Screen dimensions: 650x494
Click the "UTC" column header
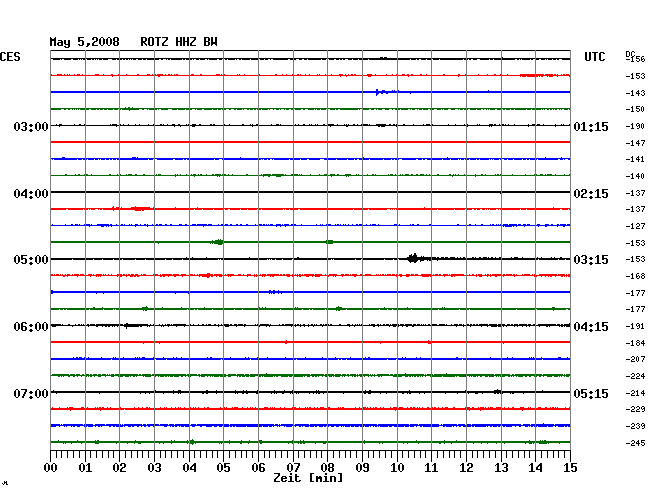click(x=594, y=57)
